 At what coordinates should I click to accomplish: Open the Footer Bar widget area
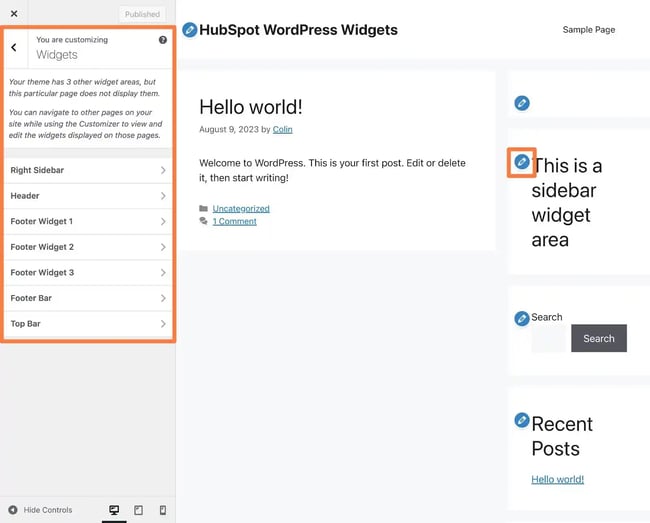88,298
